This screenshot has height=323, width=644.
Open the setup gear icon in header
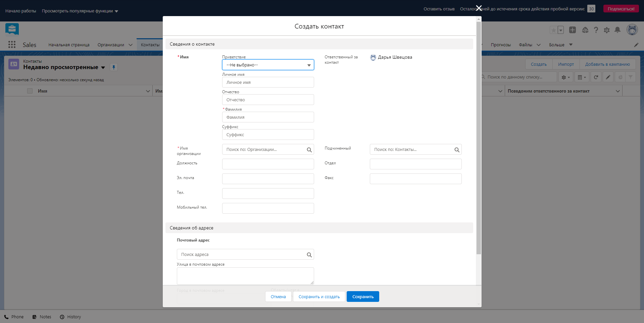(x=607, y=30)
